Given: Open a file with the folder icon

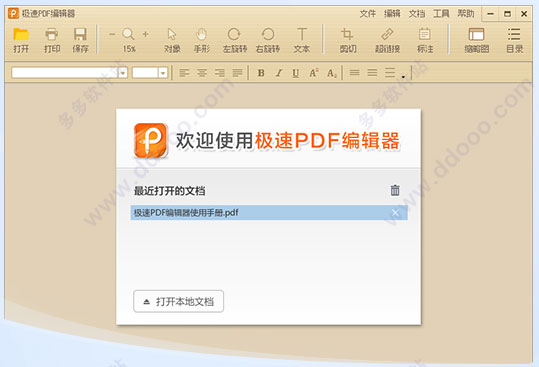Looking at the screenshot, I should tap(21, 40).
